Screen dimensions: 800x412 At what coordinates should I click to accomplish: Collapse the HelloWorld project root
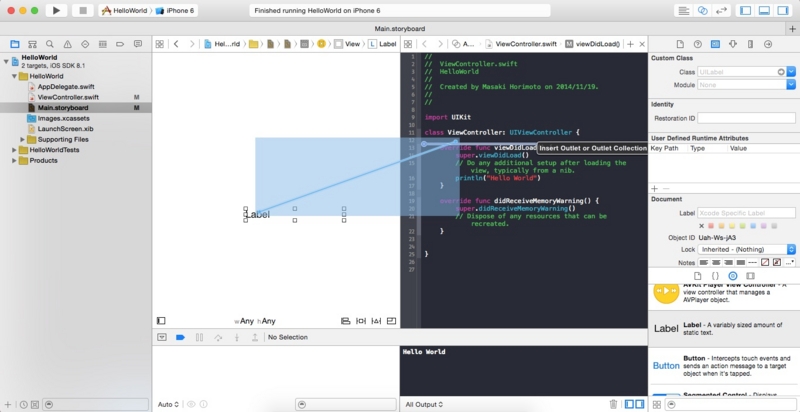(x=6, y=62)
